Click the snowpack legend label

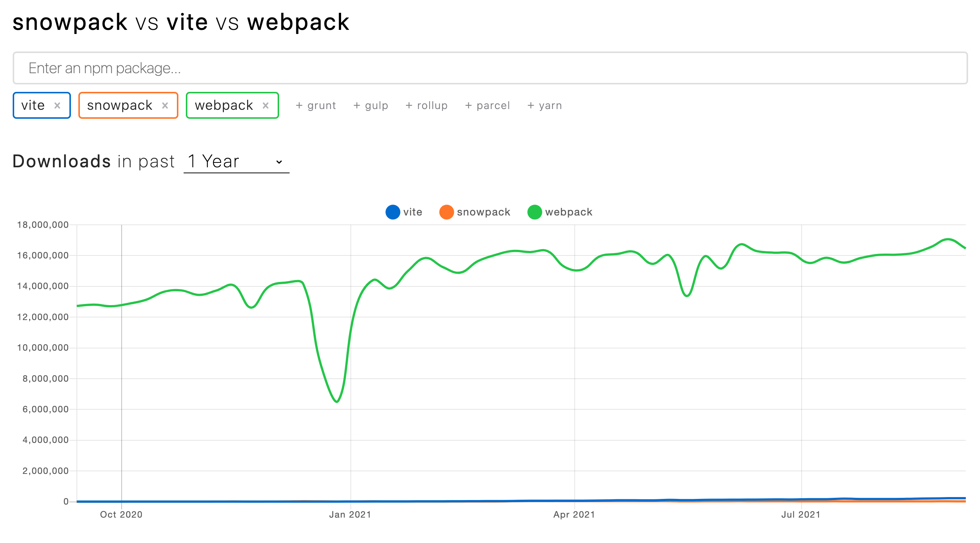(x=484, y=212)
